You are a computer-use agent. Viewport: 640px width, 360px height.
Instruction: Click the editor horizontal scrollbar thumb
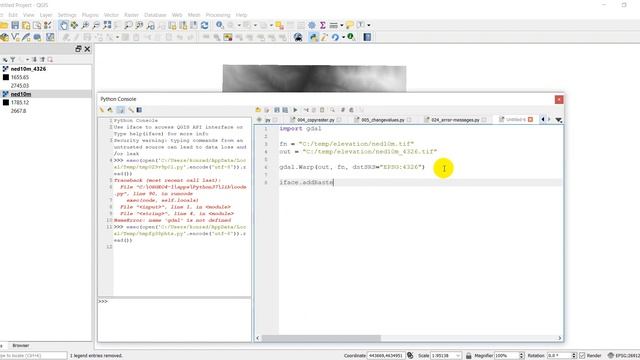321,338
